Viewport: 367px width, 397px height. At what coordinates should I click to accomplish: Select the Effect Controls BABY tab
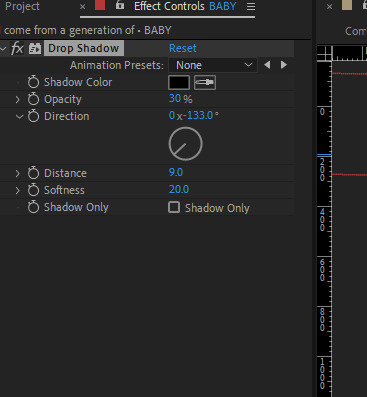coord(185,6)
